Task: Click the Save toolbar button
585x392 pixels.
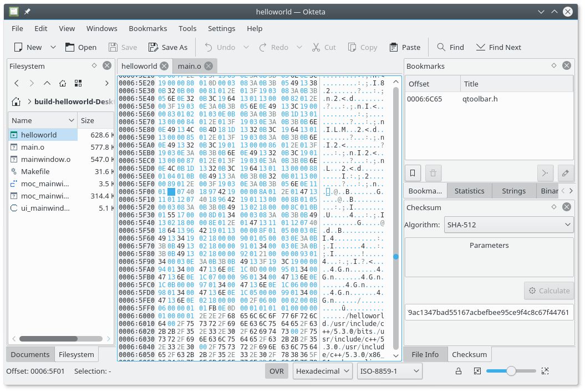Action: coord(123,47)
